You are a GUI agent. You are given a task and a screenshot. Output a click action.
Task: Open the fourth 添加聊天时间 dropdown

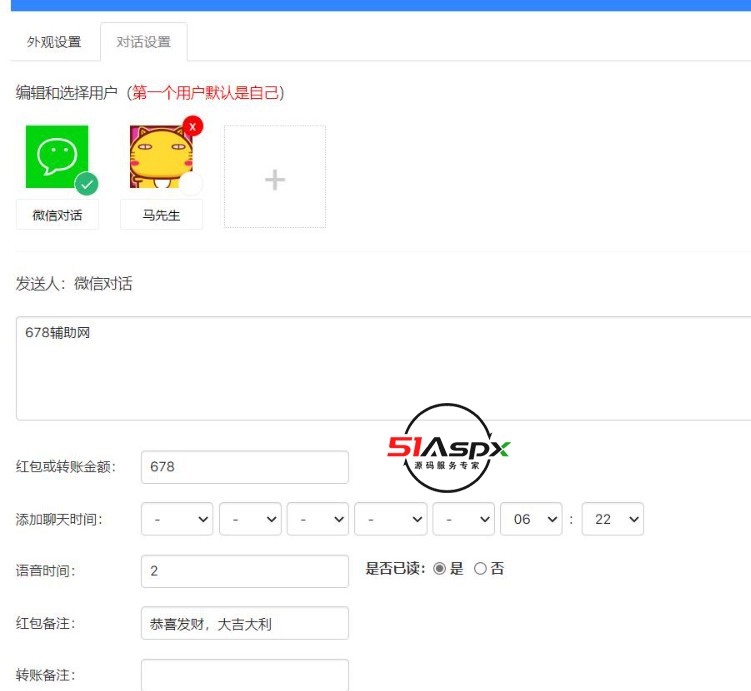tap(391, 519)
